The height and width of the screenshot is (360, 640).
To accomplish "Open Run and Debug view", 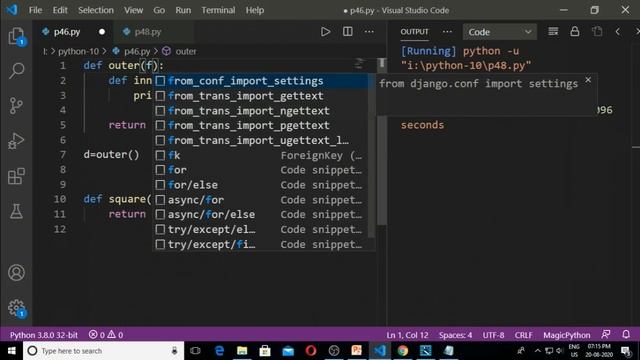I will click(x=16, y=141).
